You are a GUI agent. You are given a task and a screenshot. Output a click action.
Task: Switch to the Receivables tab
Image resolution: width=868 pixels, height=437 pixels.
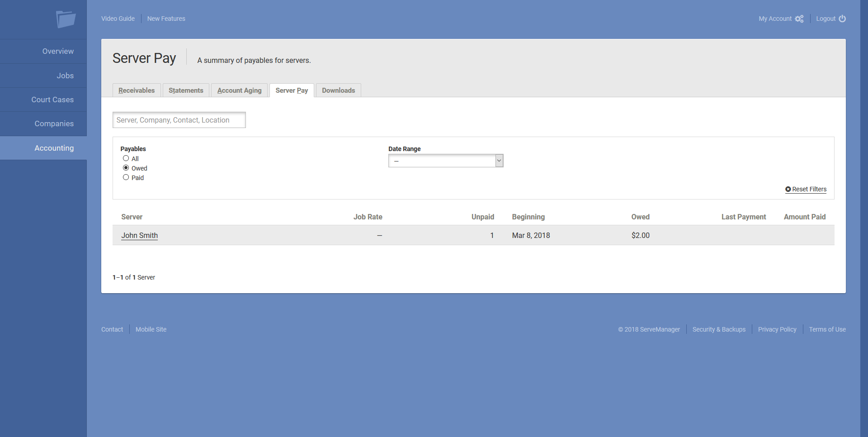pyautogui.click(x=136, y=90)
